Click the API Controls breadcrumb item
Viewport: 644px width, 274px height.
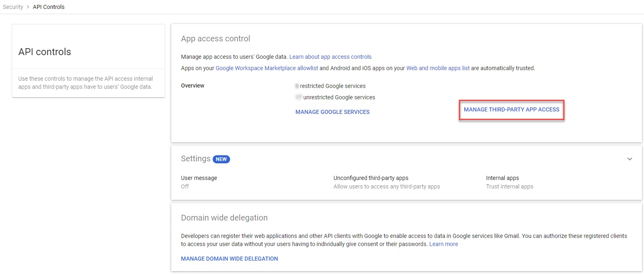49,7
